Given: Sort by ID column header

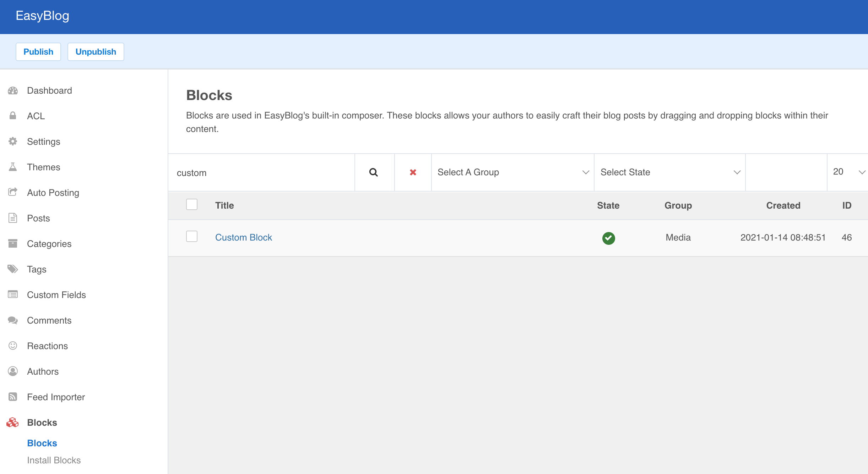Looking at the screenshot, I should [847, 205].
